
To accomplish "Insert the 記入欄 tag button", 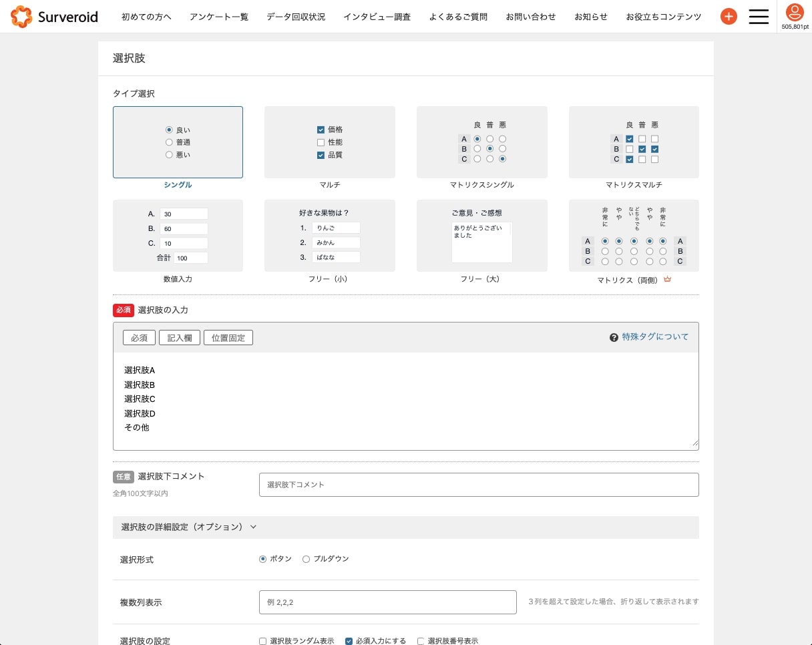I will pos(180,338).
